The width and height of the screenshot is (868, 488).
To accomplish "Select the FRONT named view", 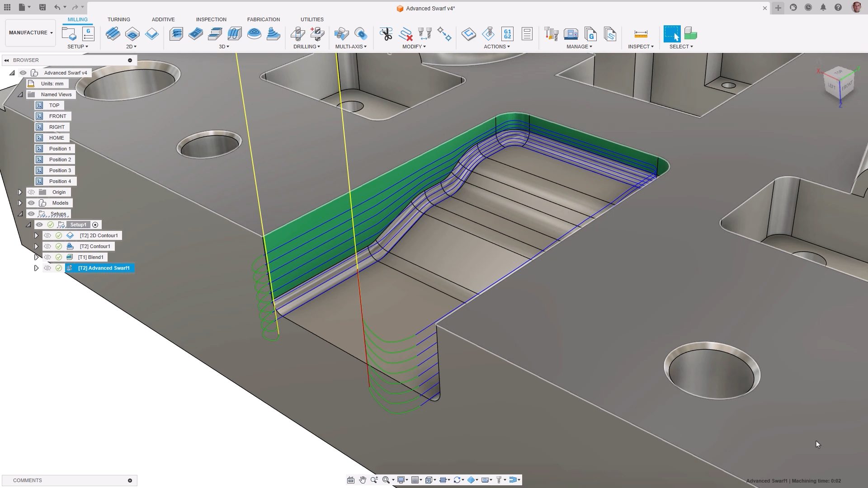I will [x=57, y=116].
